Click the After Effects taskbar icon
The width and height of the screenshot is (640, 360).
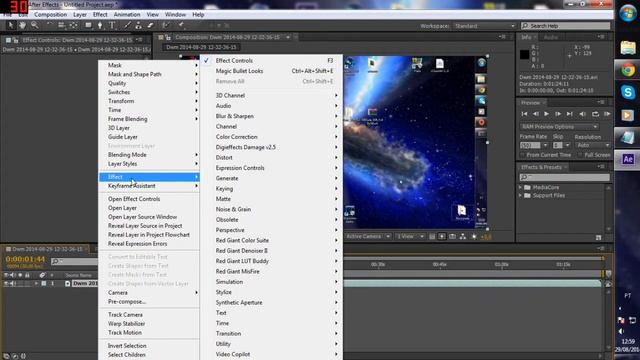pyautogui.click(x=627, y=159)
